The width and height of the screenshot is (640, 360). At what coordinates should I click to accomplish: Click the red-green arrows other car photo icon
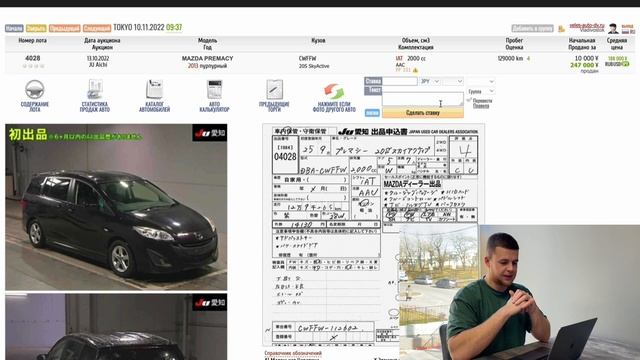point(334,91)
